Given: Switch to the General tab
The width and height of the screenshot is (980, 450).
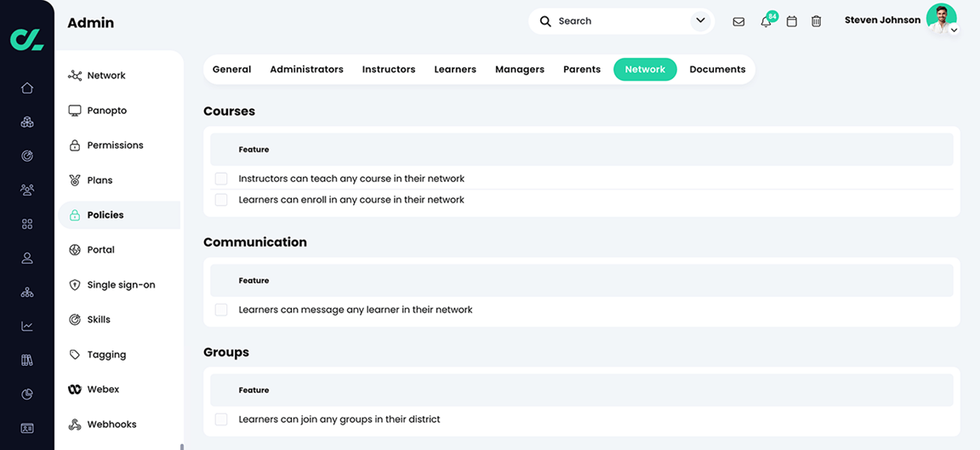Looking at the screenshot, I should pos(232,70).
